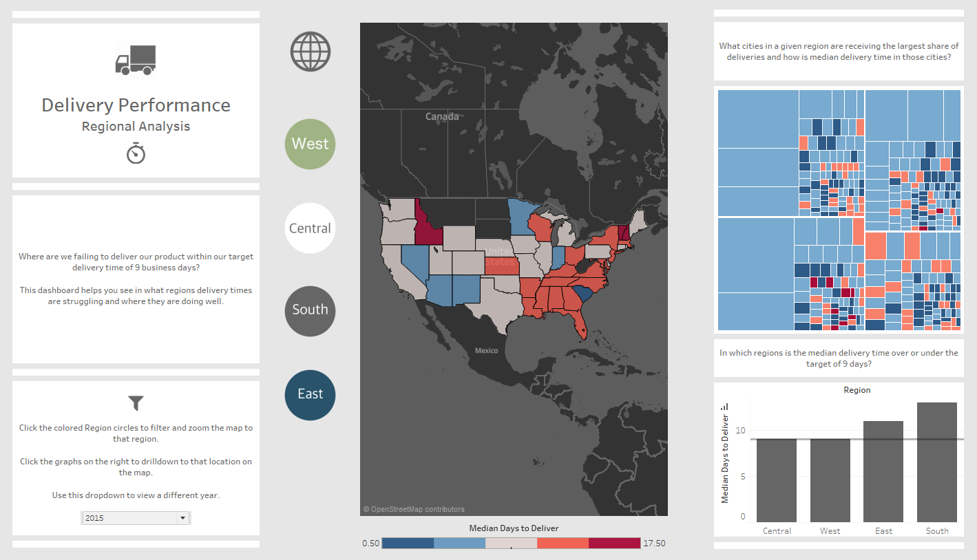Click the globe icon to reset map
The height and width of the screenshot is (560, 977).
311,52
